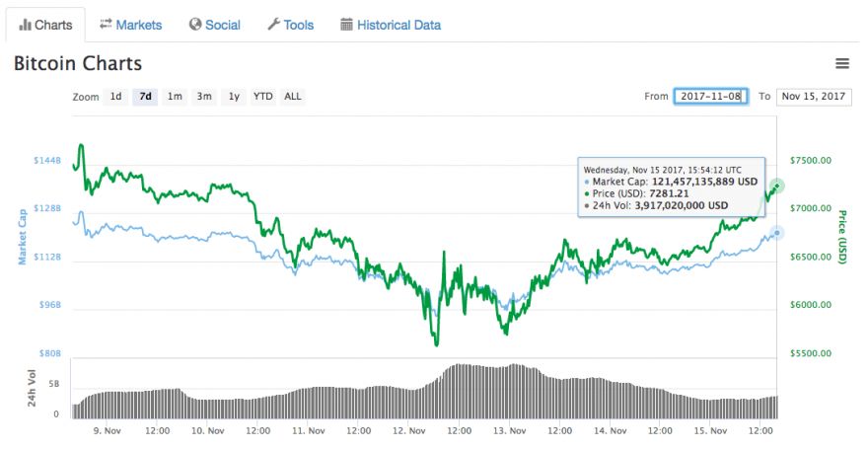Click the 9. Nov date axis label
Image resolution: width=868 pixels, height=449 pixels.
tap(108, 430)
